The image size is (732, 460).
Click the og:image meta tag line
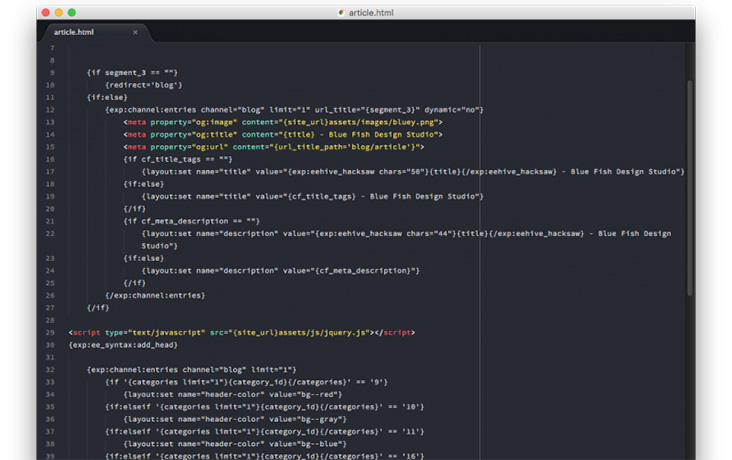click(x=283, y=122)
